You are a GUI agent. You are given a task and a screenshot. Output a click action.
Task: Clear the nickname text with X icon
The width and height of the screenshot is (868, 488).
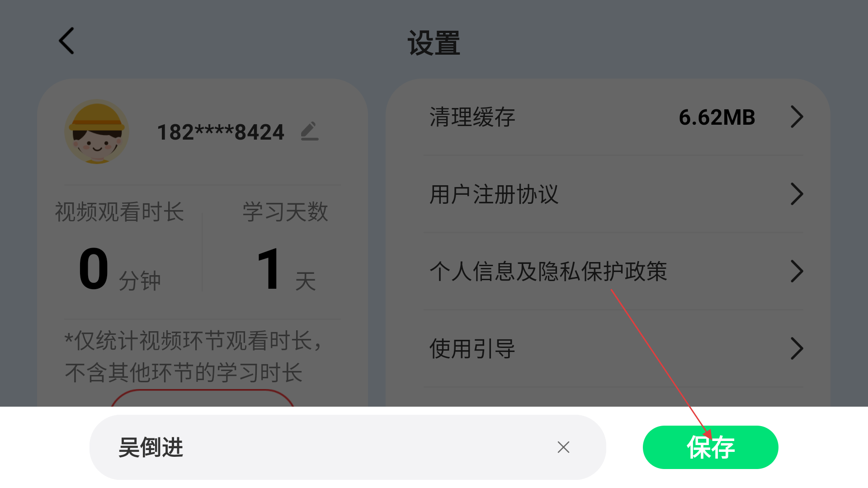click(x=563, y=447)
